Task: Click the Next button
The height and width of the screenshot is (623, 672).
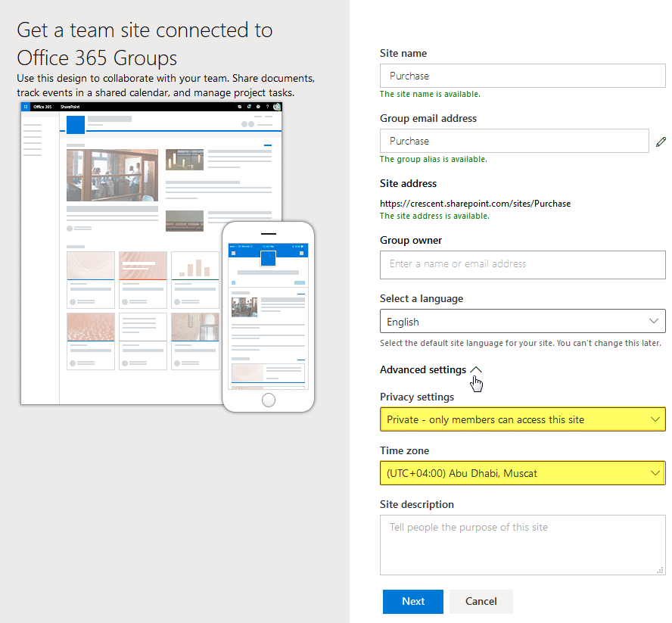Action: (412, 601)
